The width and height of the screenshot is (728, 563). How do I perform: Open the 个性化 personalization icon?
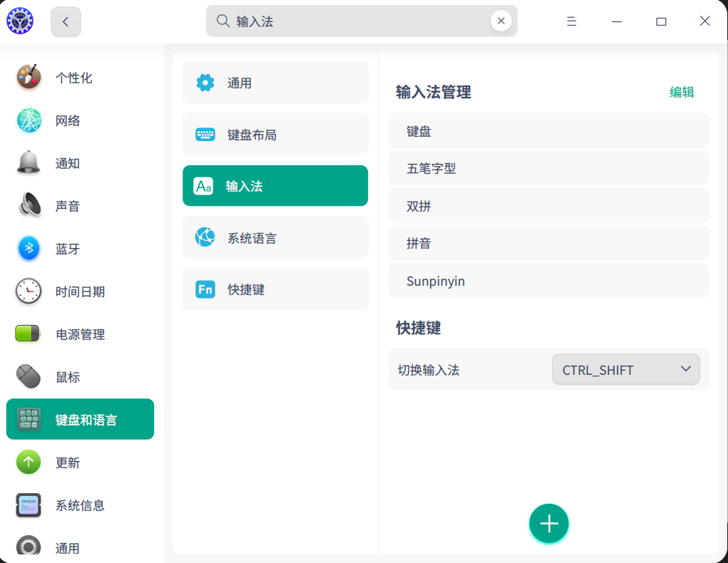(29, 78)
